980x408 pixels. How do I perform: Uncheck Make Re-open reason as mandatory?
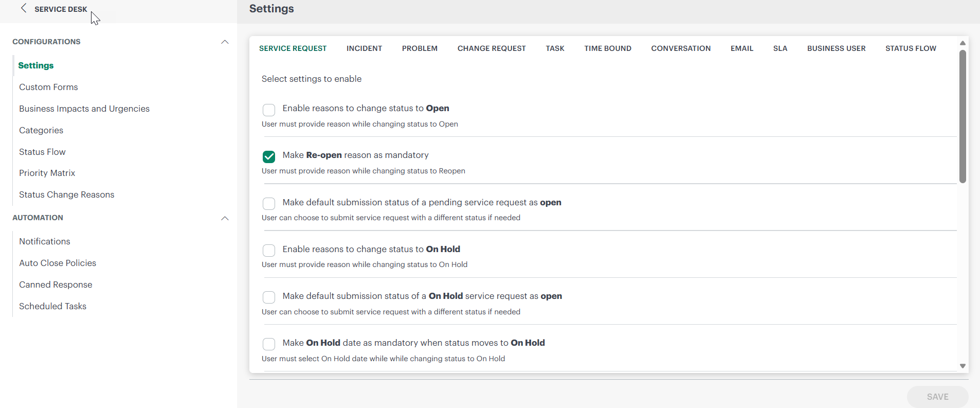(269, 156)
